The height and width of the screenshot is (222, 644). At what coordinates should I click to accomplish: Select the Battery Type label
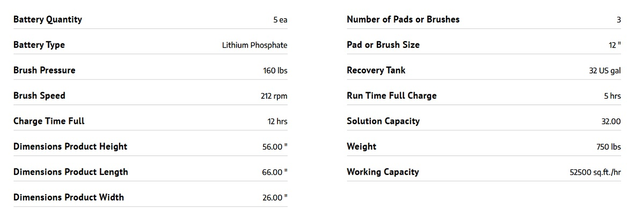39,45
